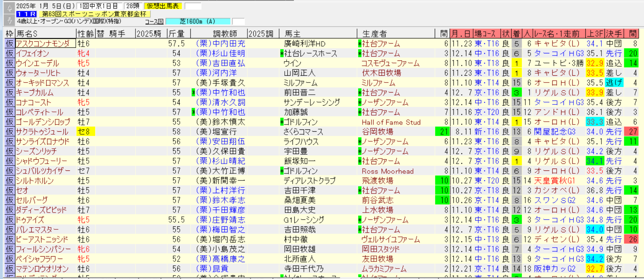Viewport: 644px width, 279px height.
Task: Go to next race with down arrow
Action: click(x=9, y=19)
